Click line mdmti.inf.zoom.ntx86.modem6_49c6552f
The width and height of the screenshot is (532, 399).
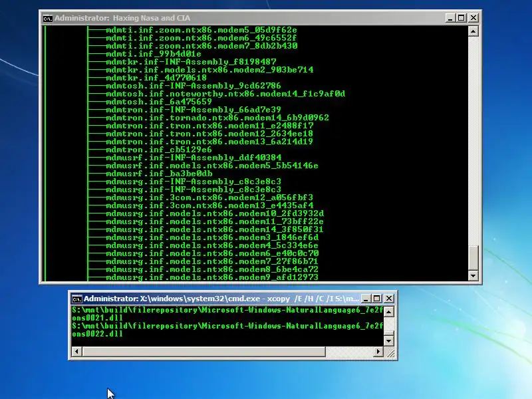(x=201, y=38)
